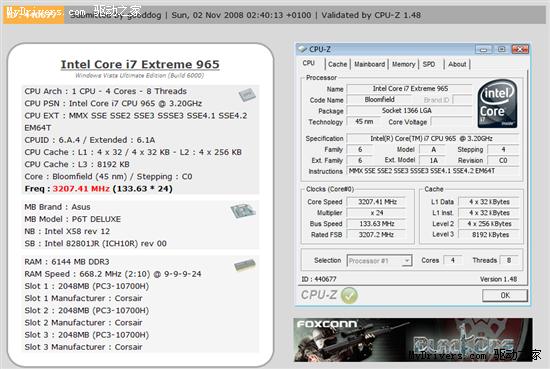Select the SPD tab
Screen dimensions: 550x369
pos(429,64)
